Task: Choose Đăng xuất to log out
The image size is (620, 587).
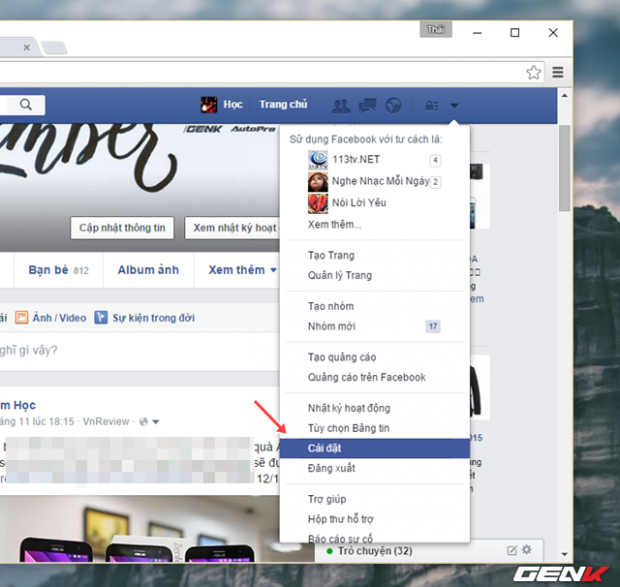Action: coord(331,468)
